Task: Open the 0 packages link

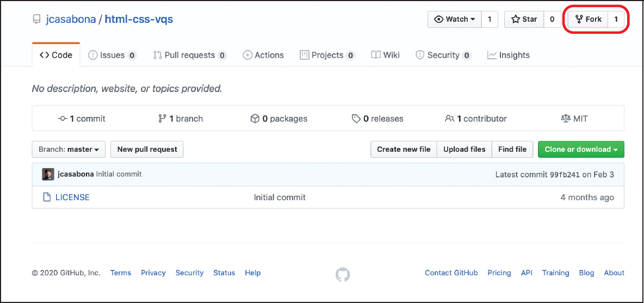Action: click(279, 119)
